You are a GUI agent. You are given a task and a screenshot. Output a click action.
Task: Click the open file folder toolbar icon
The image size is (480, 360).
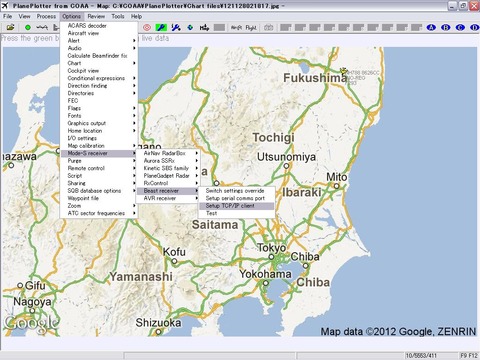(11, 27)
